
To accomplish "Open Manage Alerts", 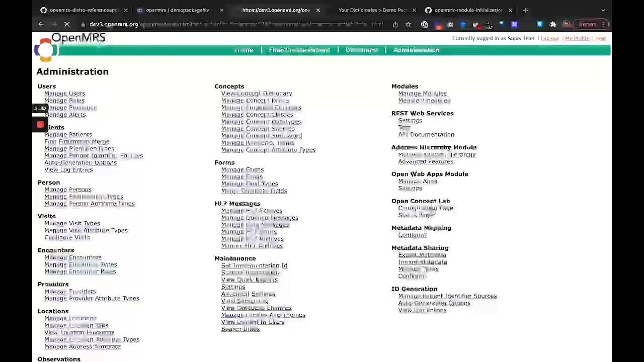I will point(65,115).
